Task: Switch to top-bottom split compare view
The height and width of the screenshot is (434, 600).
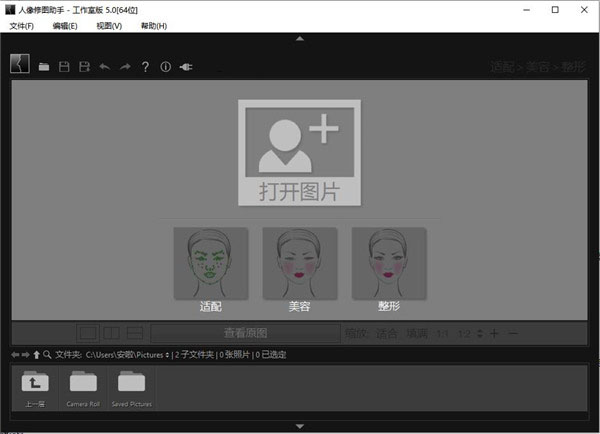Action: [x=135, y=333]
